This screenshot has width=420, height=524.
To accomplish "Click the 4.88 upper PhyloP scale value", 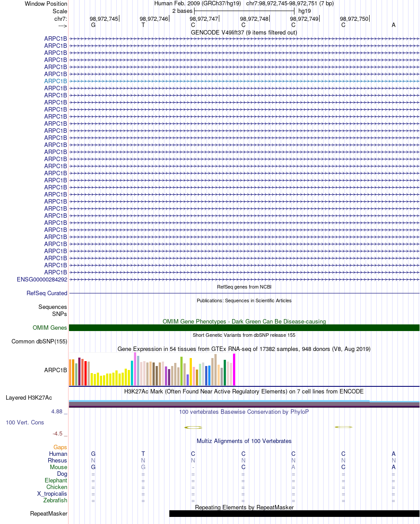I will 57,412.
